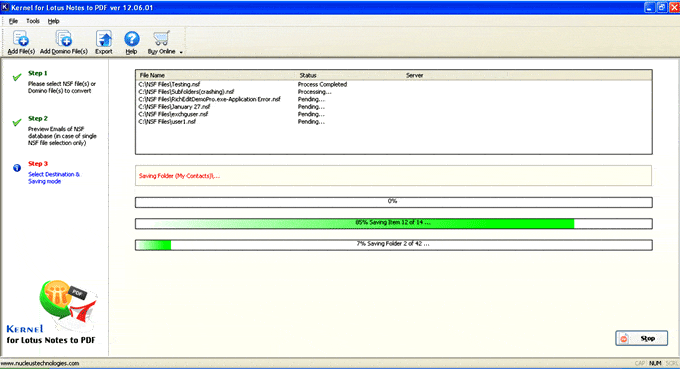
Task: Click www.nucleustechnologies.com in status bar
Action: pos(40,363)
